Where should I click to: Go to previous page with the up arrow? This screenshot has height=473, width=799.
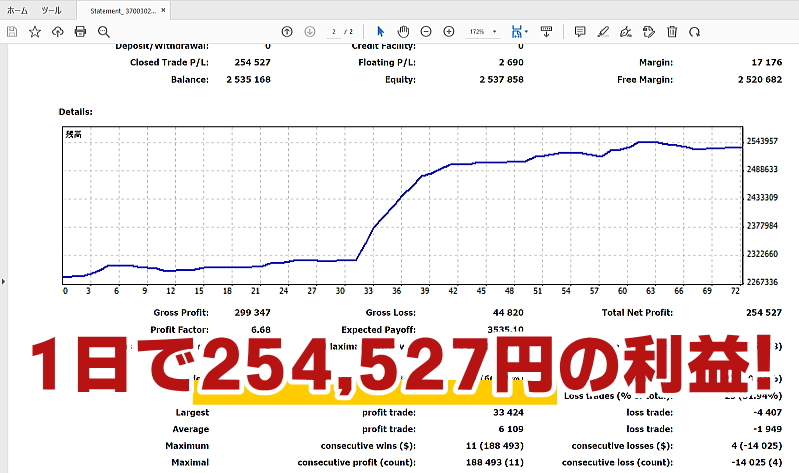tap(287, 32)
